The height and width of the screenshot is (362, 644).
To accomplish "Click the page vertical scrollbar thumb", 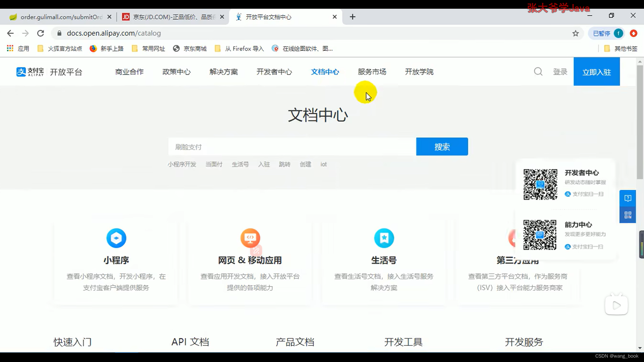I will click(640, 122).
